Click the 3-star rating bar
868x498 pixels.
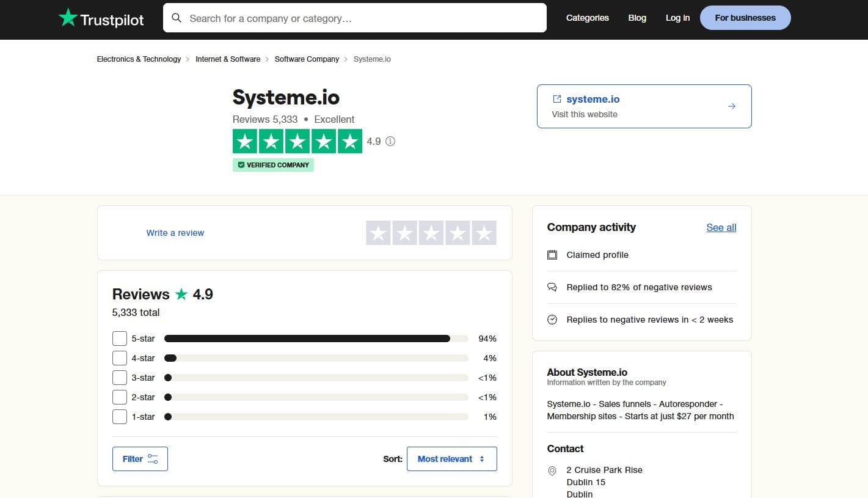(316, 378)
